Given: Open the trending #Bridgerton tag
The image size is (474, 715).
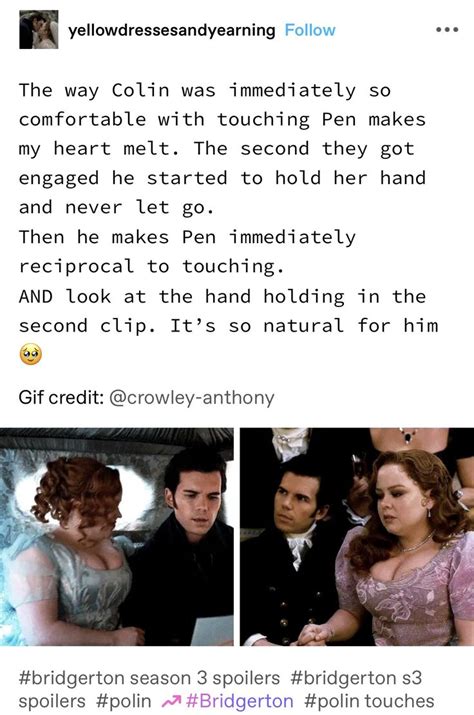Looking at the screenshot, I should pyautogui.click(x=240, y=701).
